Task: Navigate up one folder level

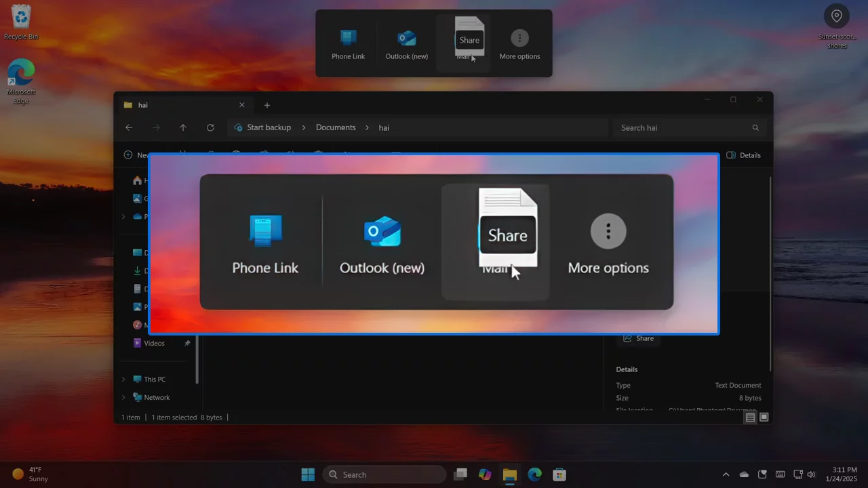Action: [x=183, y=127]
